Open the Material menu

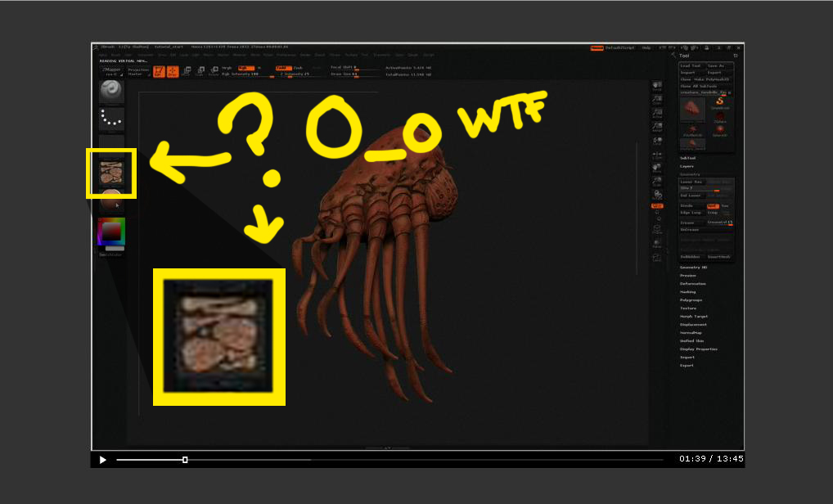[x=239, y=55]
